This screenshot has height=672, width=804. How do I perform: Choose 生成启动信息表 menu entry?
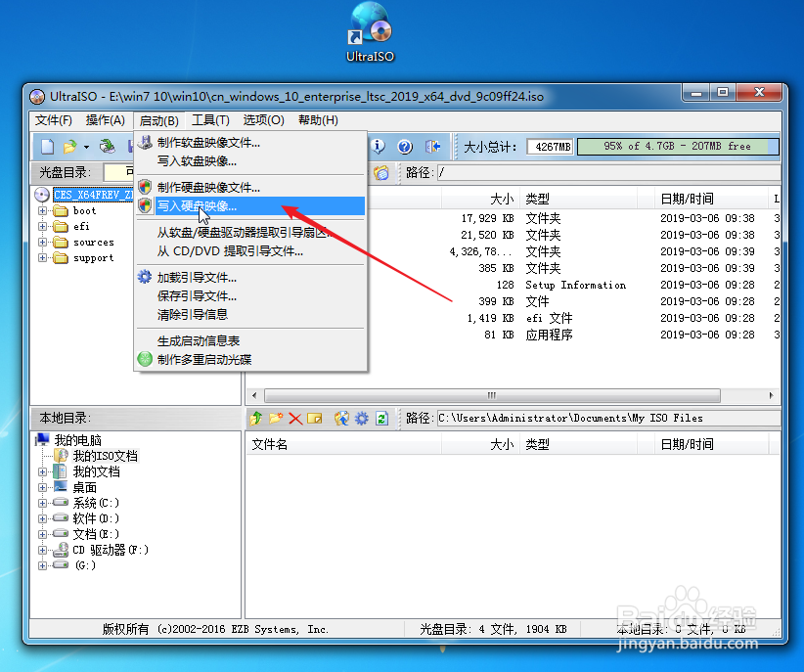[x=251, y=340]
